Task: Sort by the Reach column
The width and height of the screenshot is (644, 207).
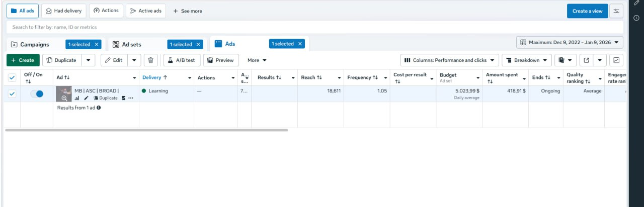Action: coord(311,77)
